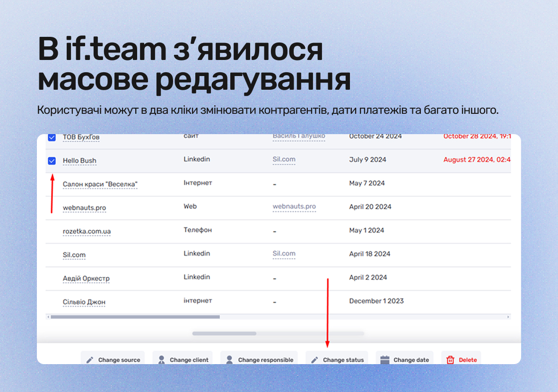The image size is (558, 392).
Task: Uncheck the Hello Bush row checkbox
Action: click(x=52, y=161)
